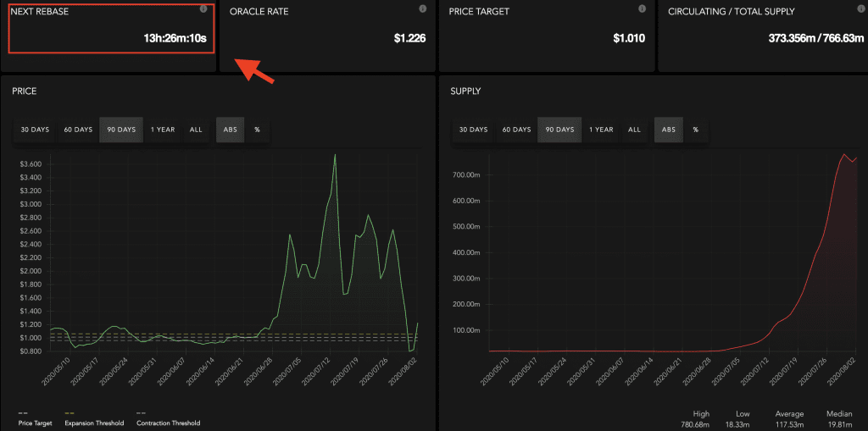The image size is (868, 431).
Task: Toggle ABS mode on Supply chart
Action: pos(668,130)
